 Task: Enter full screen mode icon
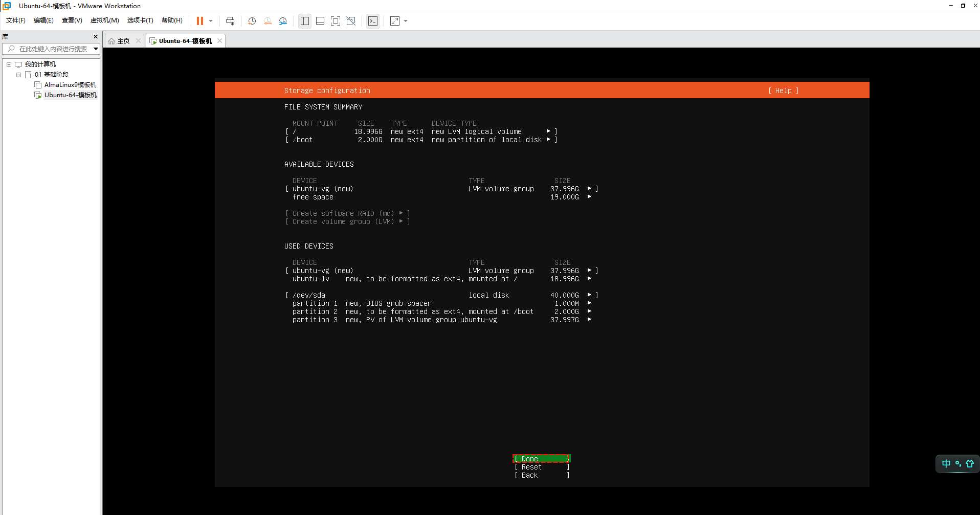[336, 21]
